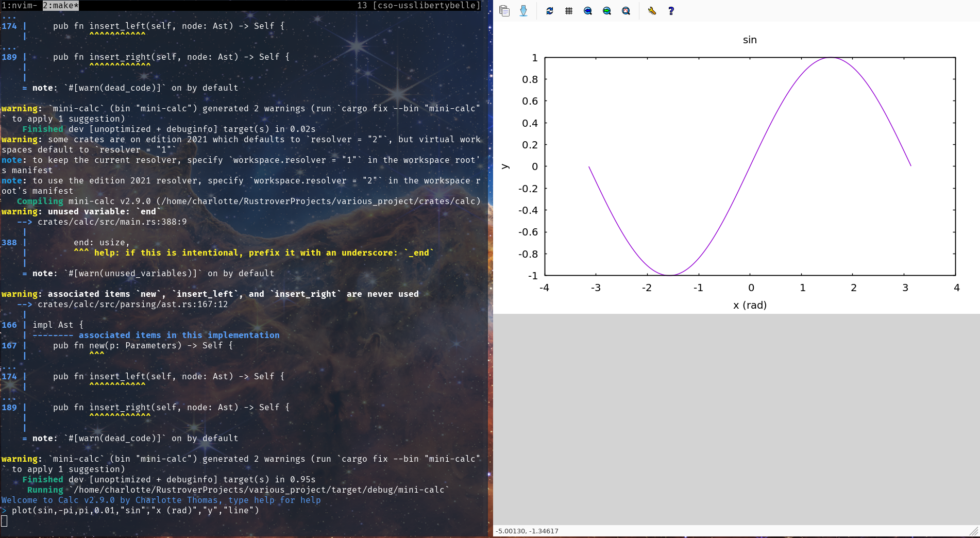Click the peak of the sine curve
The width and height of the screenshot is (980, 538).
point(831,58)
